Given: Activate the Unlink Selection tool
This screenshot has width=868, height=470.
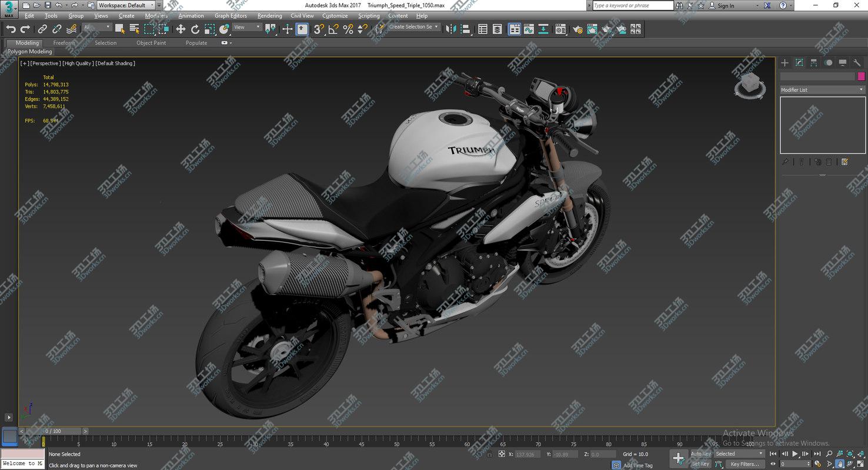Looking at the screenshot, I should point(57,29).
